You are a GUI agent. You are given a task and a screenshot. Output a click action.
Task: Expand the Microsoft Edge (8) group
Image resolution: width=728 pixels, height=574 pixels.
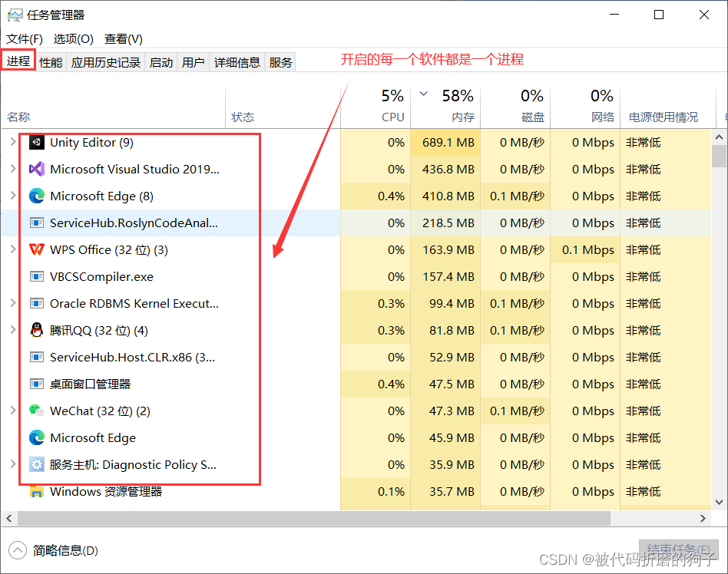tap(13, 196)
